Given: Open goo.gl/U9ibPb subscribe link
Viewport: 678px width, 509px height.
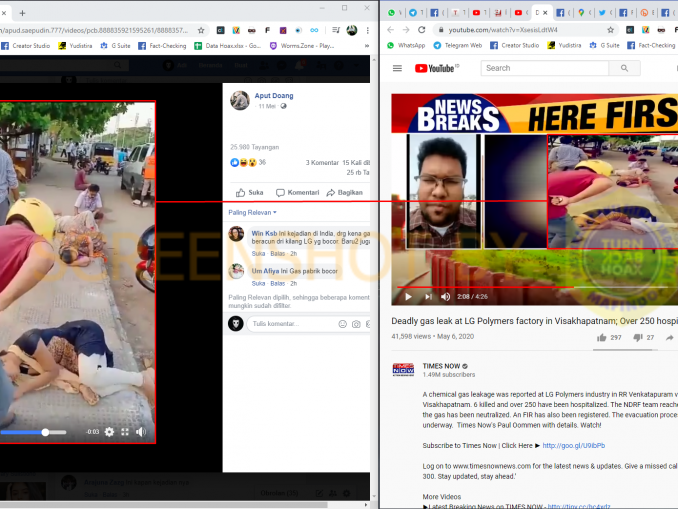Looking at the screenshot, I should 573,445.
